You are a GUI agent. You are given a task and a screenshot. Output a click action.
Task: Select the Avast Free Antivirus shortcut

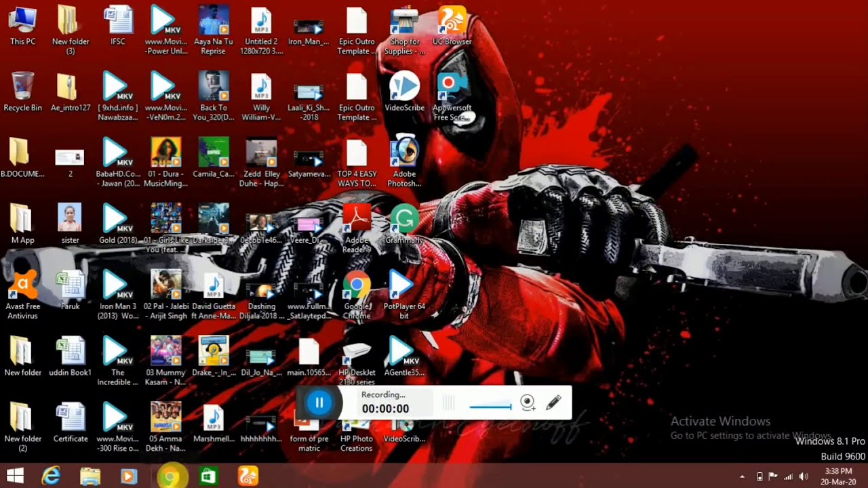point(22,295)
